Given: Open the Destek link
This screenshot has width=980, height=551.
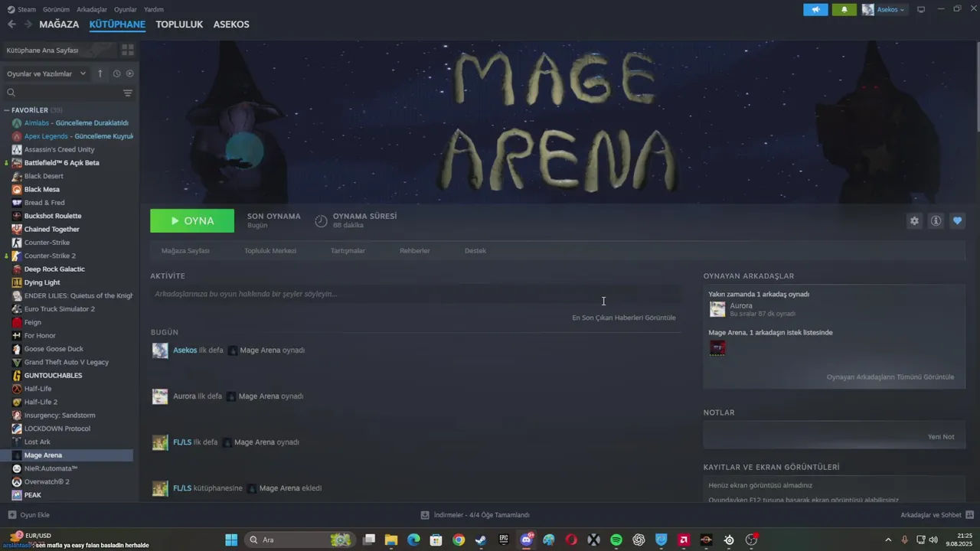Looking at the screenshot, I should click(x=475, y=250).
